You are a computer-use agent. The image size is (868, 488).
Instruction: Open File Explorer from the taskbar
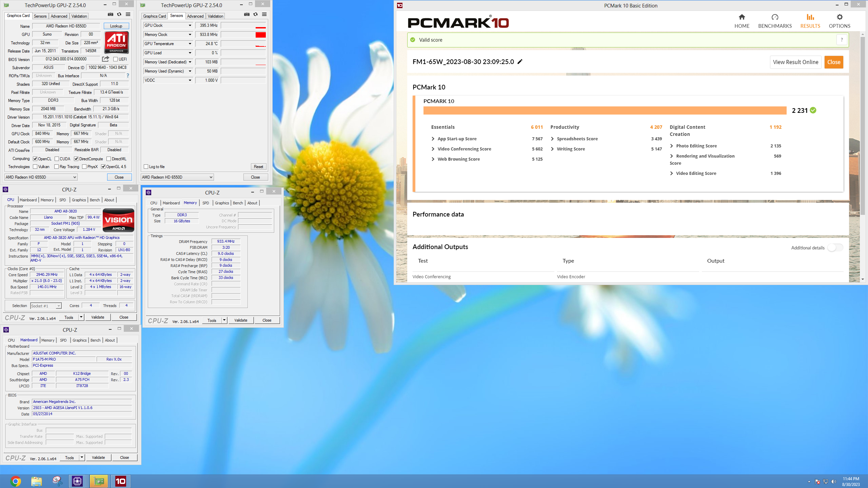coord(36,481)
